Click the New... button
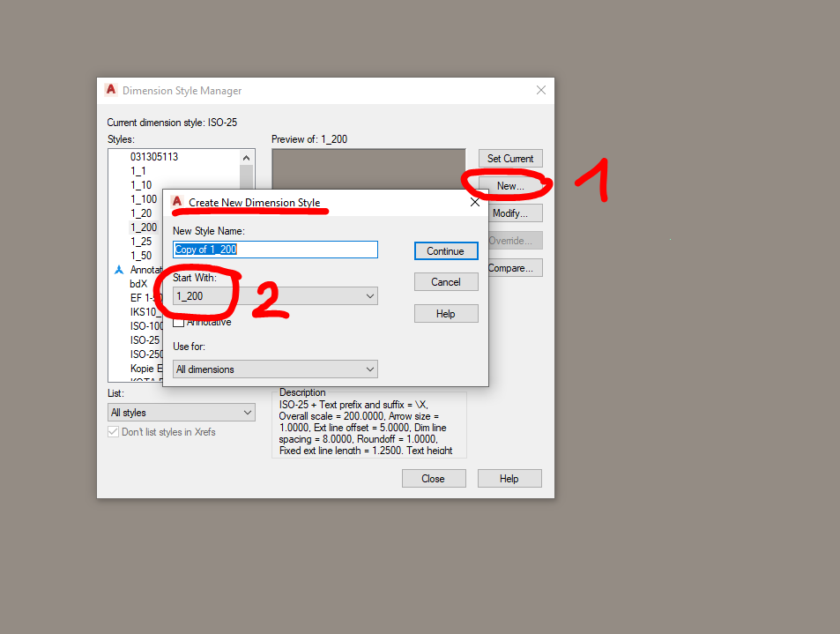 click(510, 186)
